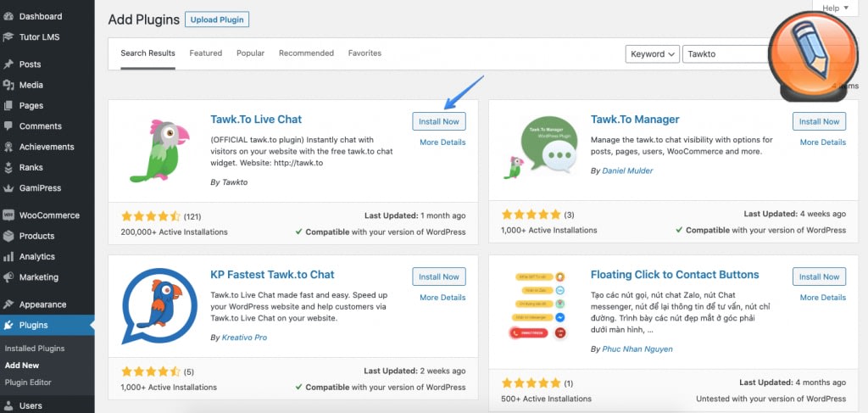Open WooCommerce menu label in sidebar
The width and height of the screenshot is (868, 413).
tap(49, 215)
